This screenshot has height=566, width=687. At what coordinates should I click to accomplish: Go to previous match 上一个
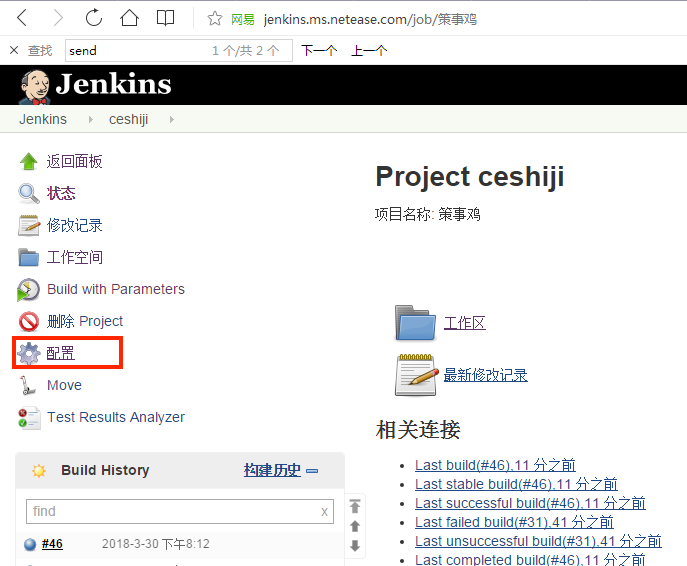[369, 50]
